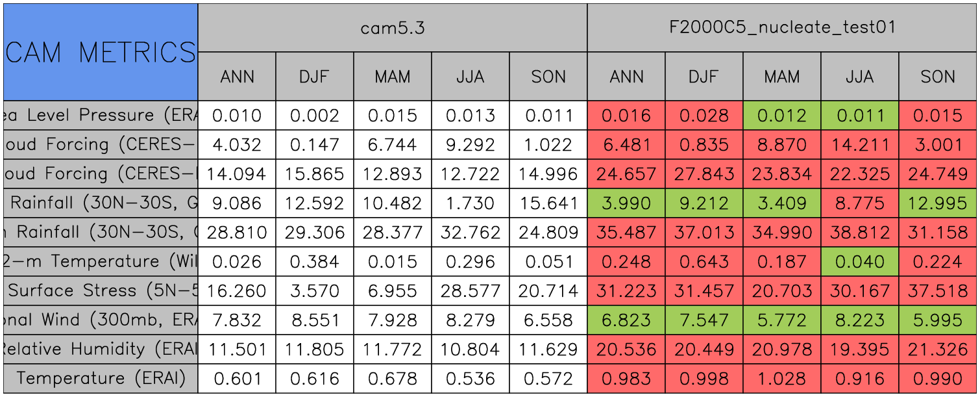Click the Relative Humidity row label

click(x=101, y=349)
